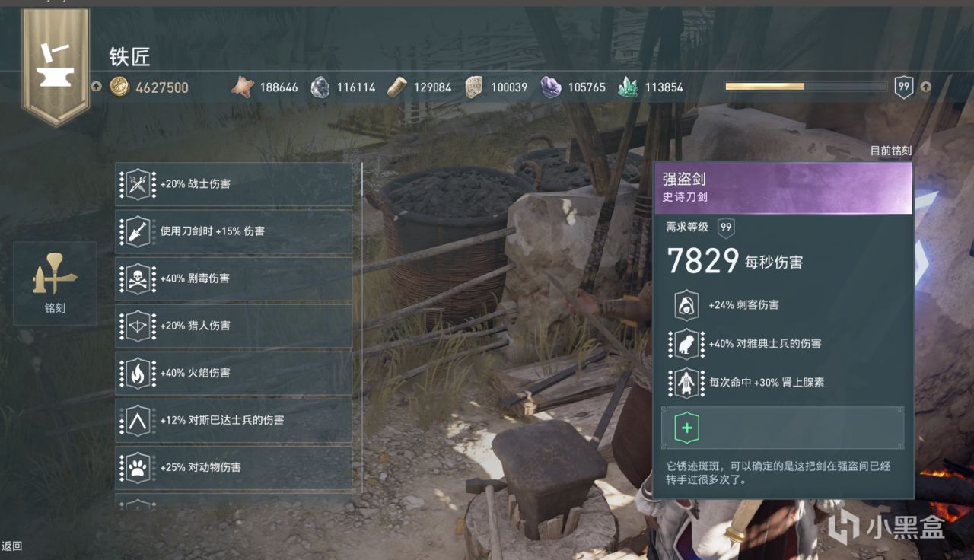Click the experience progress bar
Viewport: 974px width, 560px height.
[805, 87]
